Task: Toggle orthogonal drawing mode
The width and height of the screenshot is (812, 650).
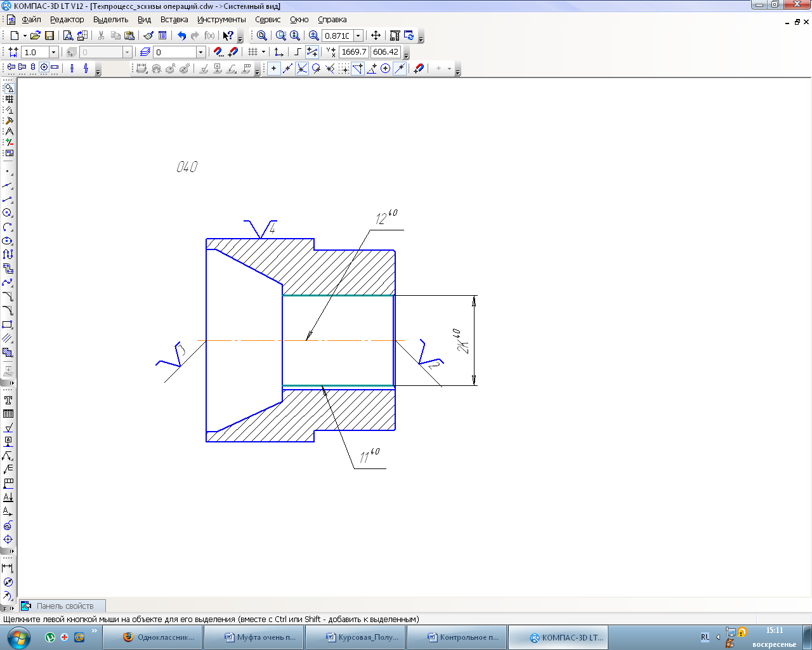Action: (x=297, y=52)
